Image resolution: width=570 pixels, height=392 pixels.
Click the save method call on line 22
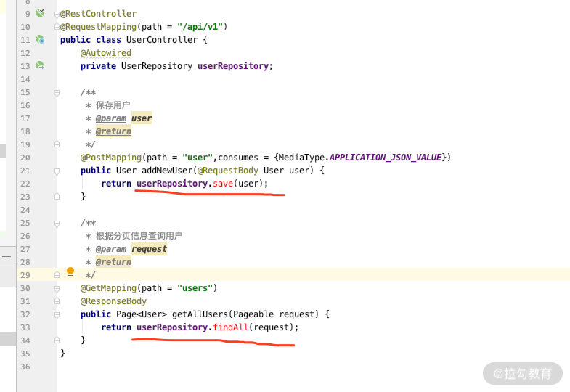(x=223, y=184)
